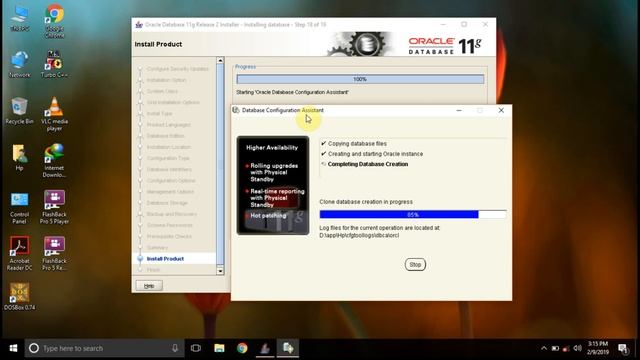Screen dimensions: 640x360
Task: Launch DOSBox 0.74 shortcut
Action: click(x=19, y=297)
